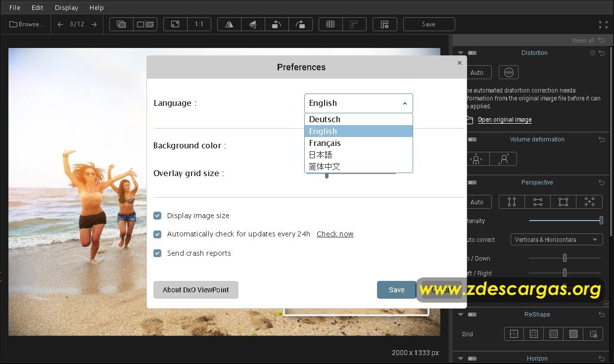The width and height of the screenshot is (614, 364).
Task: Open About DxO ViewPoint
Action: pos(196,290)
